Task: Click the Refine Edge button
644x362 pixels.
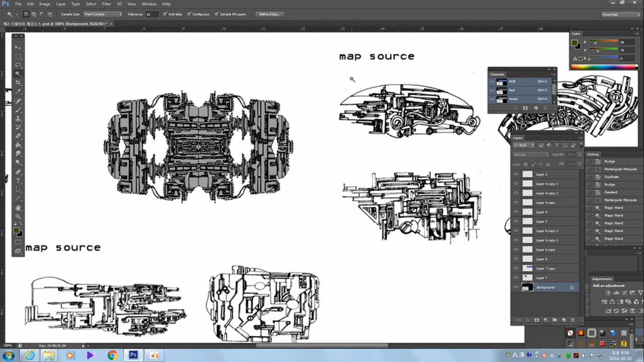Action: tap(270, 14)
